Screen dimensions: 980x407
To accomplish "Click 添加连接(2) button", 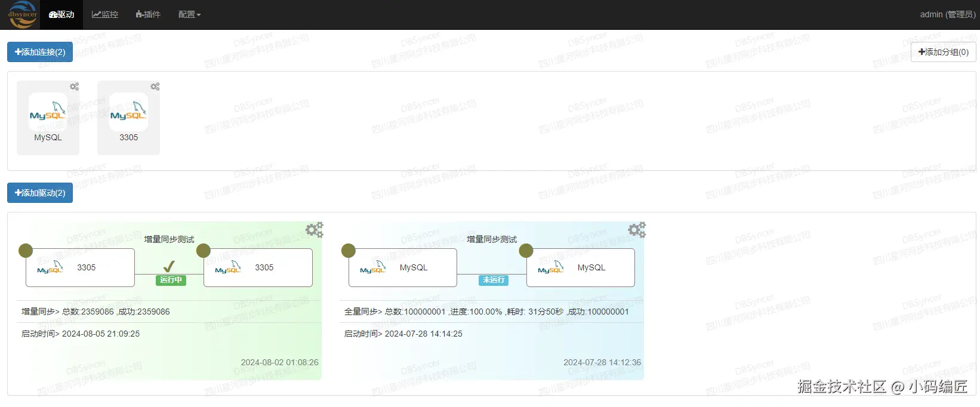I will [x=40, y=52].
